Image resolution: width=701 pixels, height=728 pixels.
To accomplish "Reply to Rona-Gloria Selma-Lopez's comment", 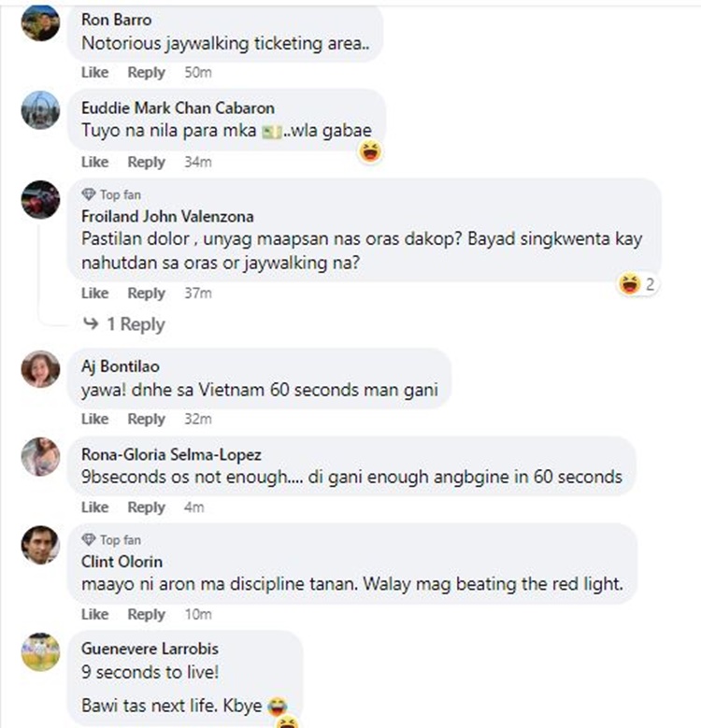I will point(146,507).
